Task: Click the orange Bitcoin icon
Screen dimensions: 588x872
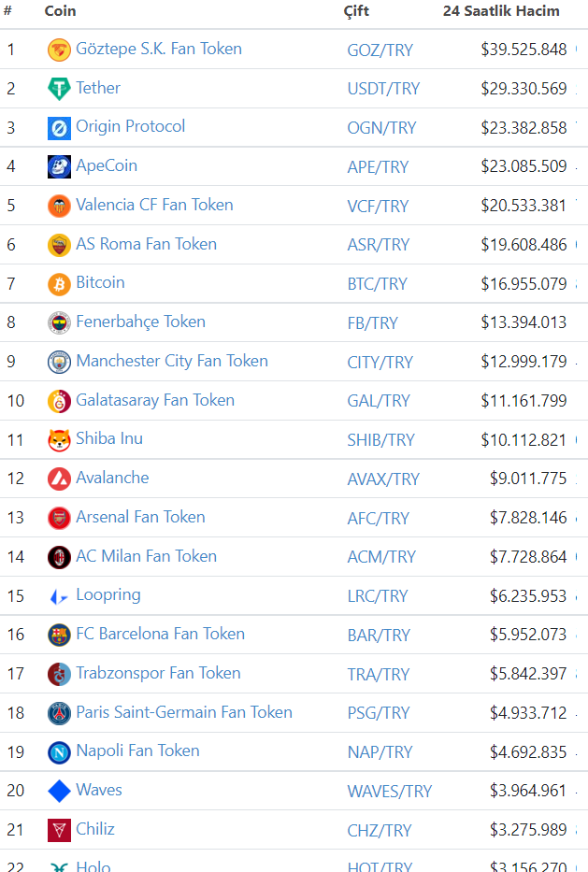Action: click(x=59, y=283)
